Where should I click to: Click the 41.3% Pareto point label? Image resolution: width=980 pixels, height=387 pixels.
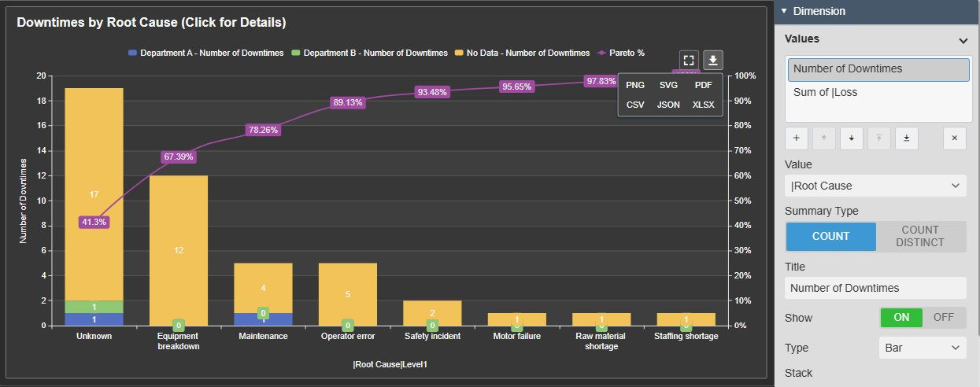click(x=94, y=223)
